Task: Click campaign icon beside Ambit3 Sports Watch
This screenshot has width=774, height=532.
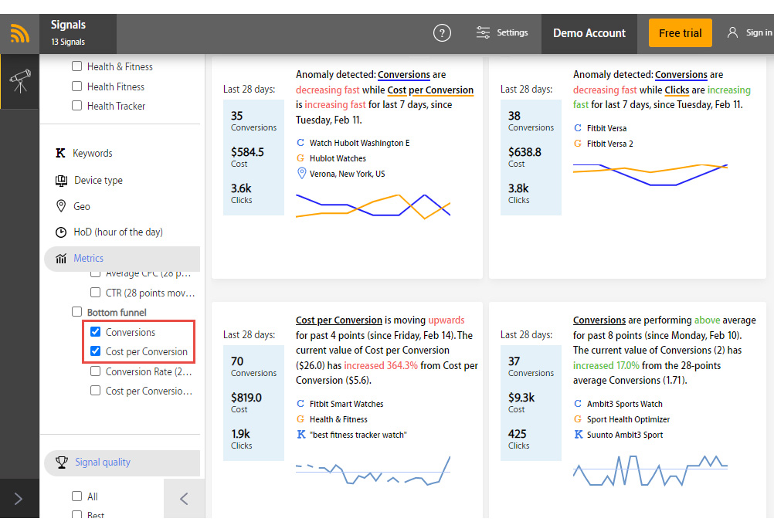Action: [x=578, y=404]
